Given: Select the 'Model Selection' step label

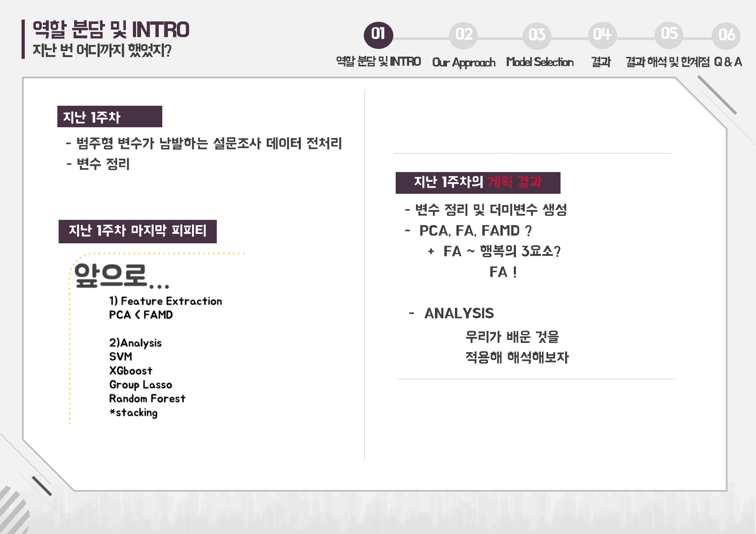Looking at the screenshot, I should click(540, 62).
